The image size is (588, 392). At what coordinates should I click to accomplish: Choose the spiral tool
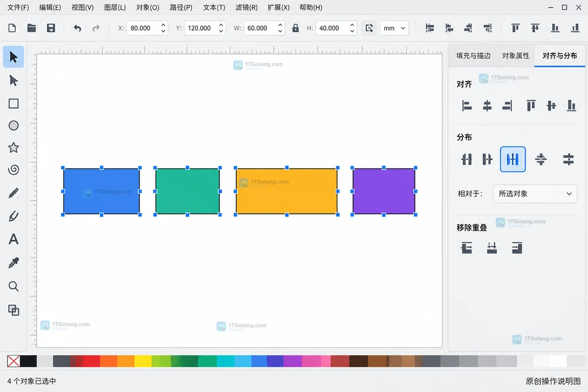point(14,170)
